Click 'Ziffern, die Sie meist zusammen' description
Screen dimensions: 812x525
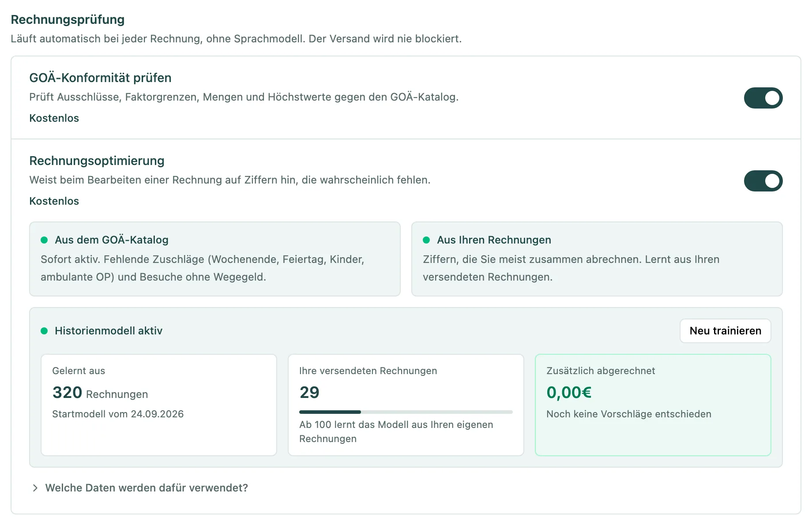click(571, 268)
